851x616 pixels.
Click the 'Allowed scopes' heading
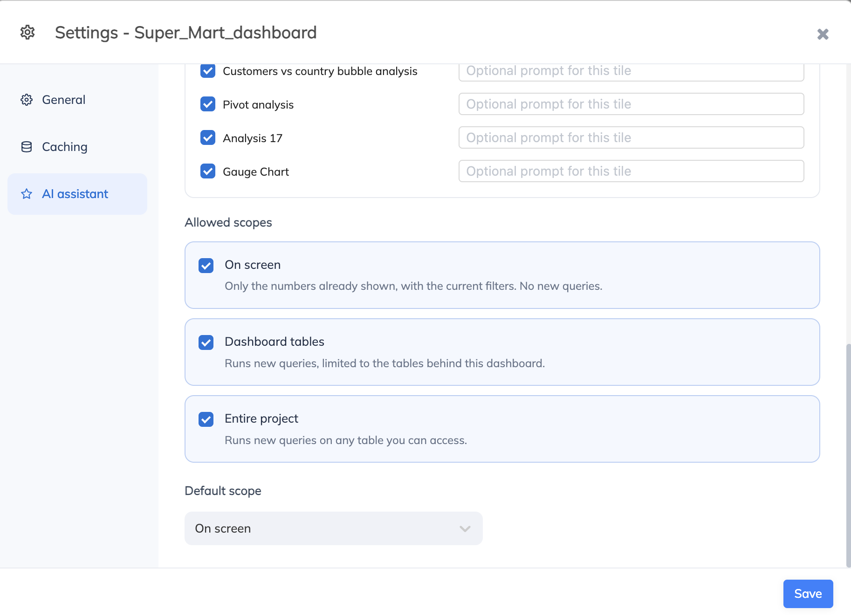228,222
